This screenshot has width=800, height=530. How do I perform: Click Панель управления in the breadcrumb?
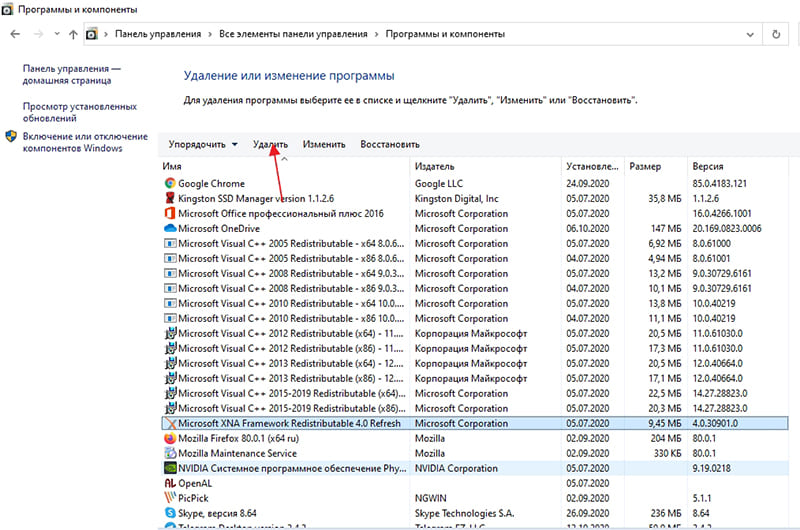[158, 34]
